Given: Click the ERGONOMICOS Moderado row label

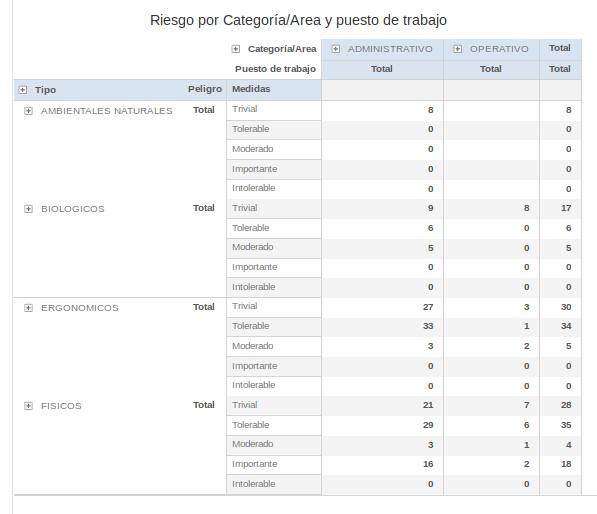Looking at the screenshot, I should click(253, 346).
